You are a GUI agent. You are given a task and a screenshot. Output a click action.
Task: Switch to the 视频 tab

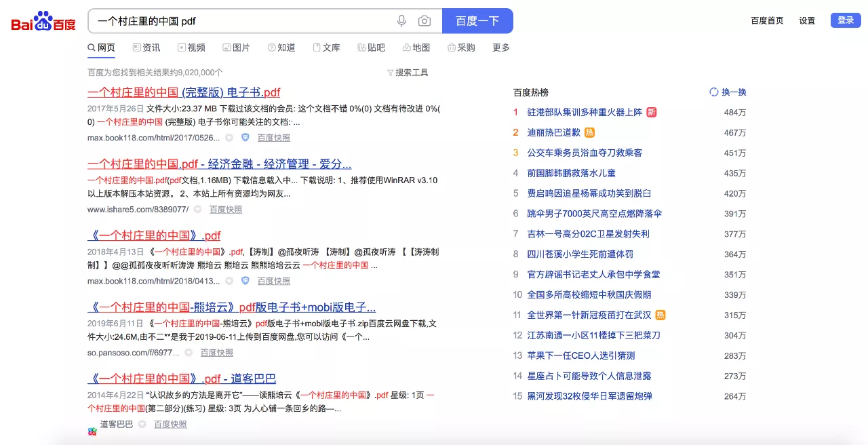pos(191,47)
